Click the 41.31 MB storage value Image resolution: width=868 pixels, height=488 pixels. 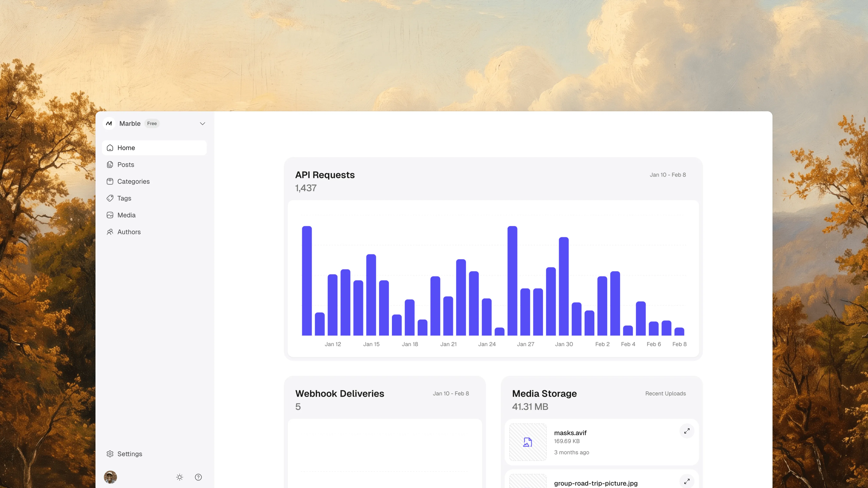[530, 407]
